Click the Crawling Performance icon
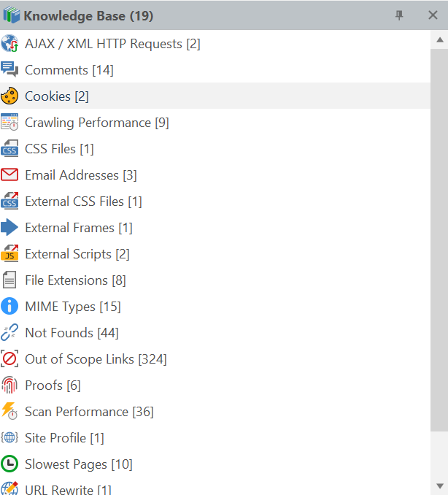This screenshot has height=495, width=448. (10, 123)
